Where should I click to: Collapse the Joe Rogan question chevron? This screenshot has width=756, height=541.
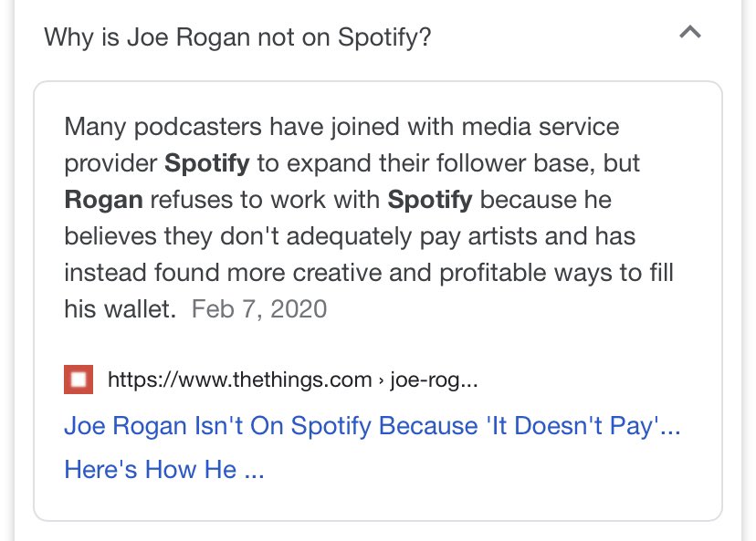tap(691, 34)
